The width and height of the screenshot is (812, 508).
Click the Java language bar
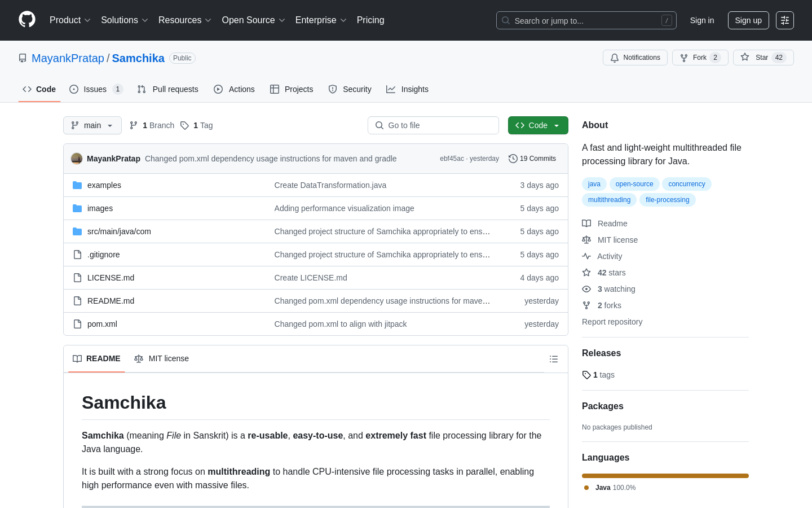[x=665, y=476]
